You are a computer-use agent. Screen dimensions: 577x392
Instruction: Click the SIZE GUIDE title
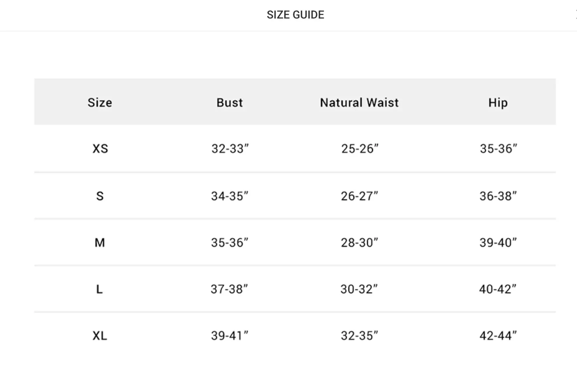pyautogui.click(x=295, y=15)
